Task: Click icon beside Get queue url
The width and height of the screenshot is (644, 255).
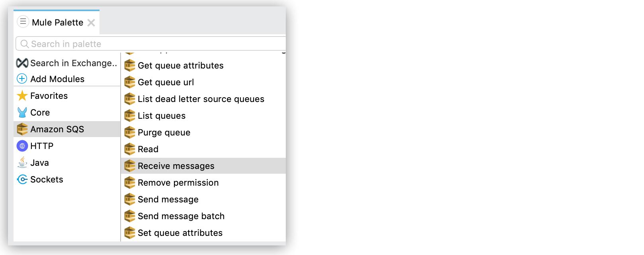Action: point(130,82)
